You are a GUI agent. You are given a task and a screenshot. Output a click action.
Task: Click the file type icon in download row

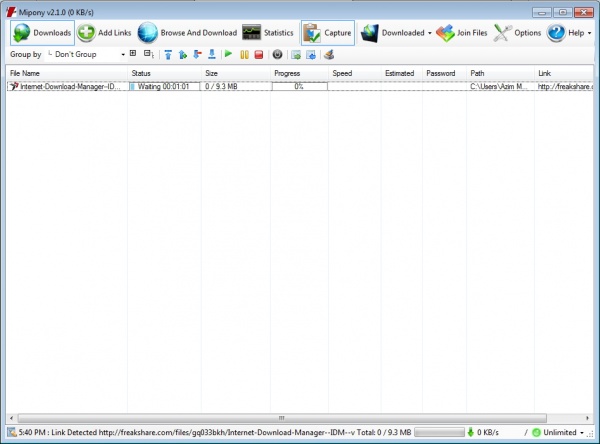(14, 86)
